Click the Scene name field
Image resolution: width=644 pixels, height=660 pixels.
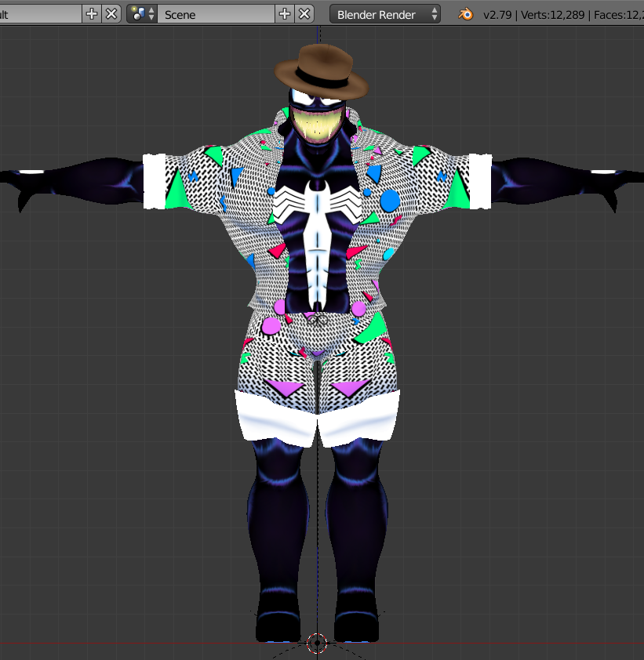tap(216, 14)
